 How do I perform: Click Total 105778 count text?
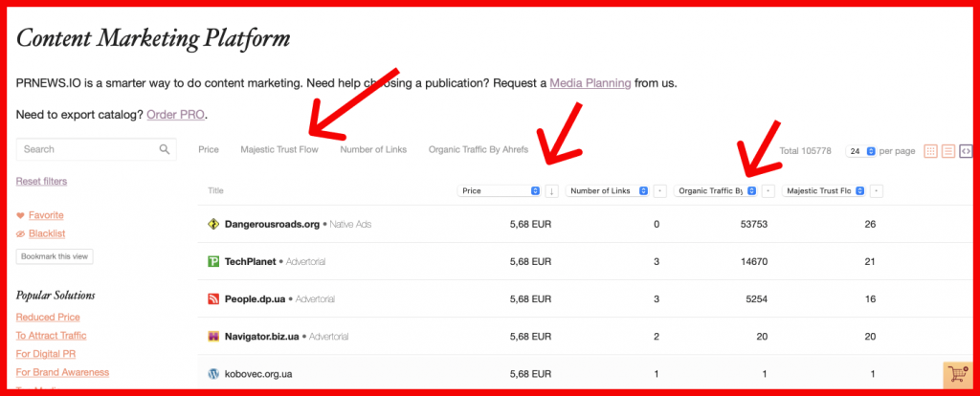point(806,151)
